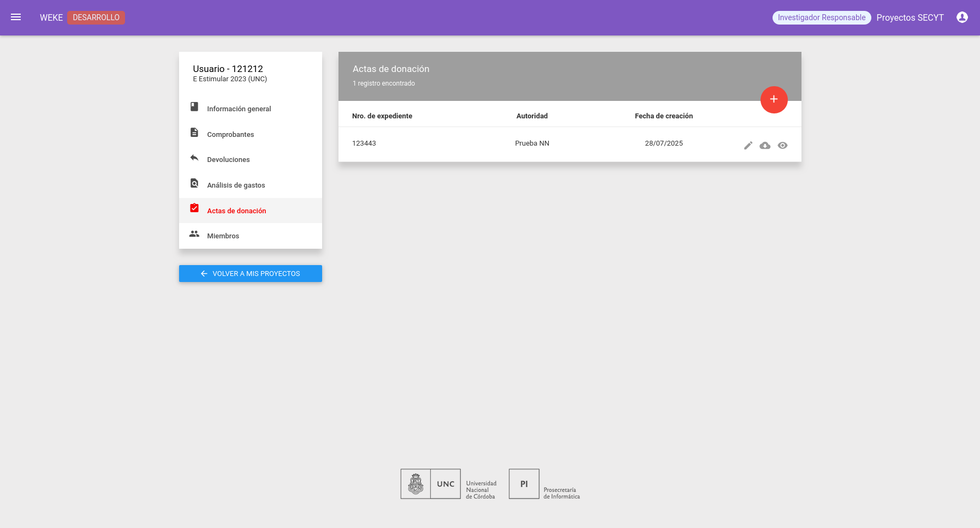Click Proyectos SECYT in header
Viewport: 980px width, 528px height.
[x=910, y=17]
